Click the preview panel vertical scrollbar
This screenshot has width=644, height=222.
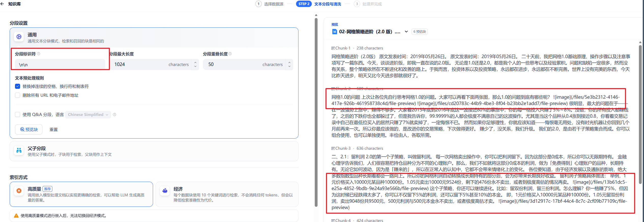(x=640, y=114)
